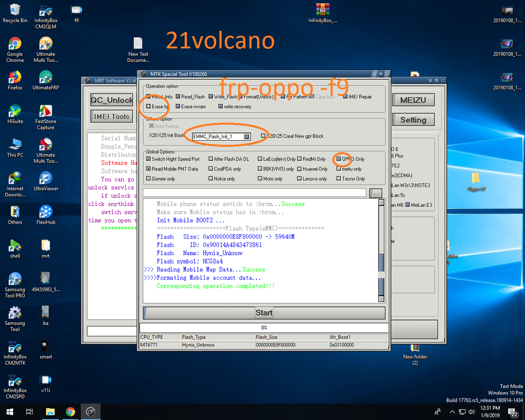This screenshot has width=525, height=420.
Task: Click the file browse "..." button
Action: pyautogui.click(x=375, y=193)
